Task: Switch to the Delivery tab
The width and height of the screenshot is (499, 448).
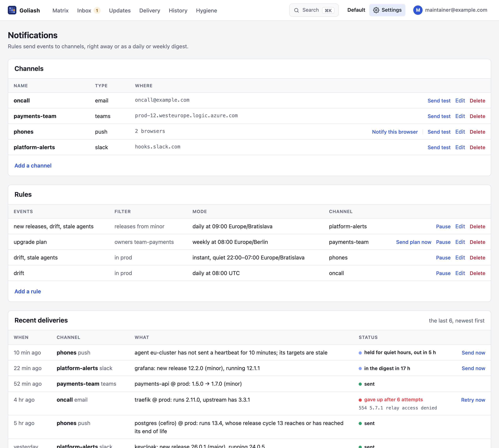Action: click(x=150, y=11)
